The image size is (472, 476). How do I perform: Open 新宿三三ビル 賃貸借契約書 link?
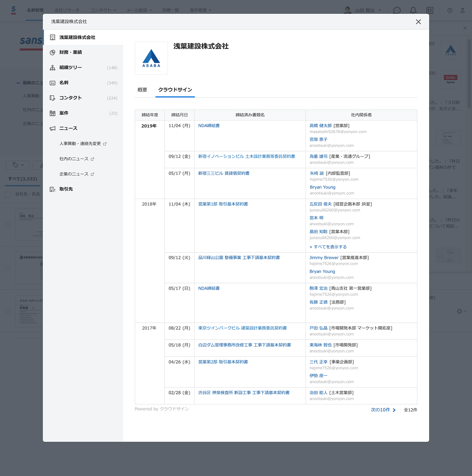coord(224,173)
